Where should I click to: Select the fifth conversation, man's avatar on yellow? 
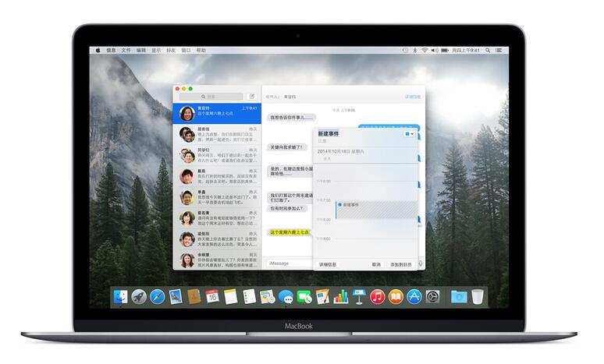[217, 197]
